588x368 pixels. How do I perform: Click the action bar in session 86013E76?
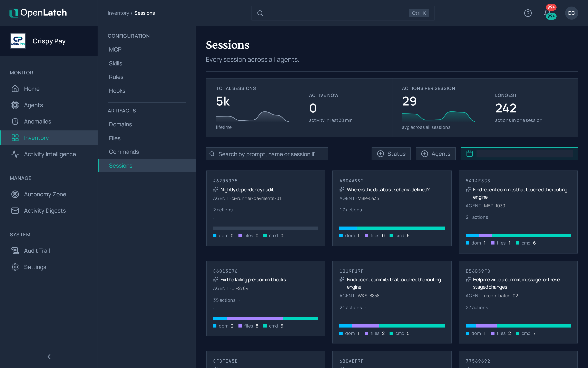point(265,318)
